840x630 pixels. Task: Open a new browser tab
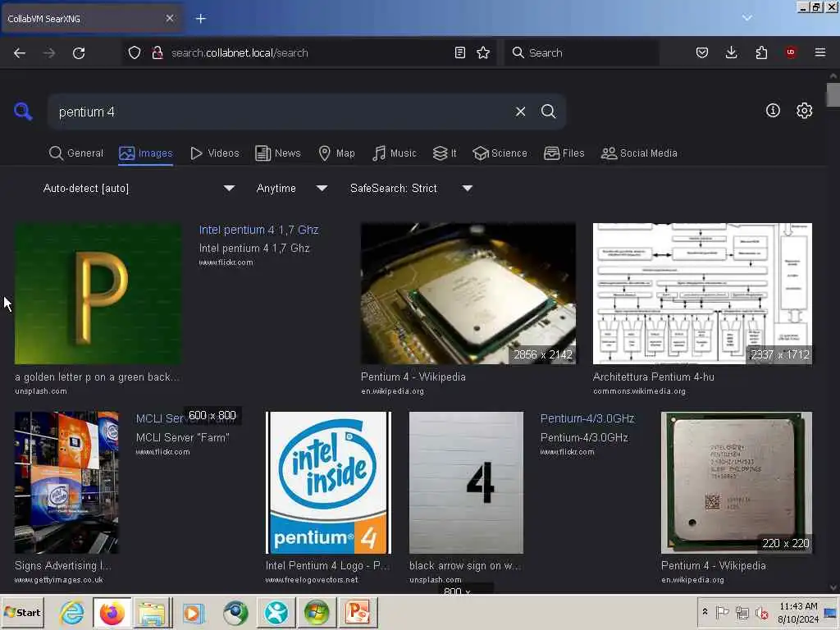(x=200, y=19)
